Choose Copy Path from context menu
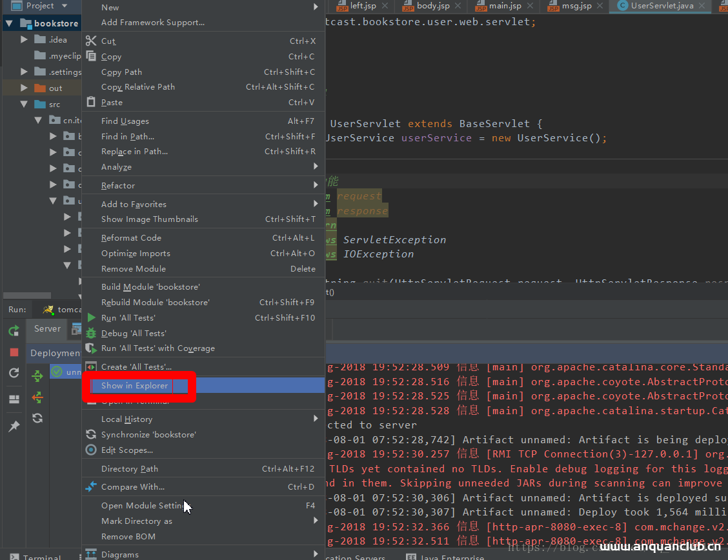 tap(203, 72)
